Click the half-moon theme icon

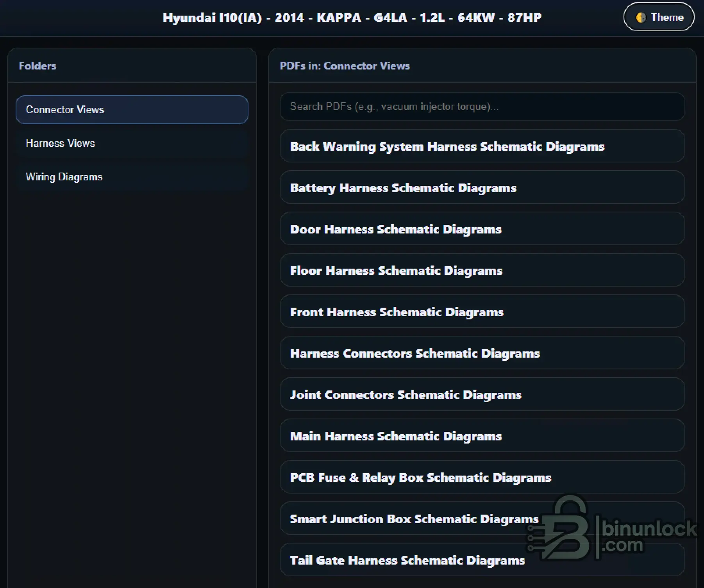[641, 18]
